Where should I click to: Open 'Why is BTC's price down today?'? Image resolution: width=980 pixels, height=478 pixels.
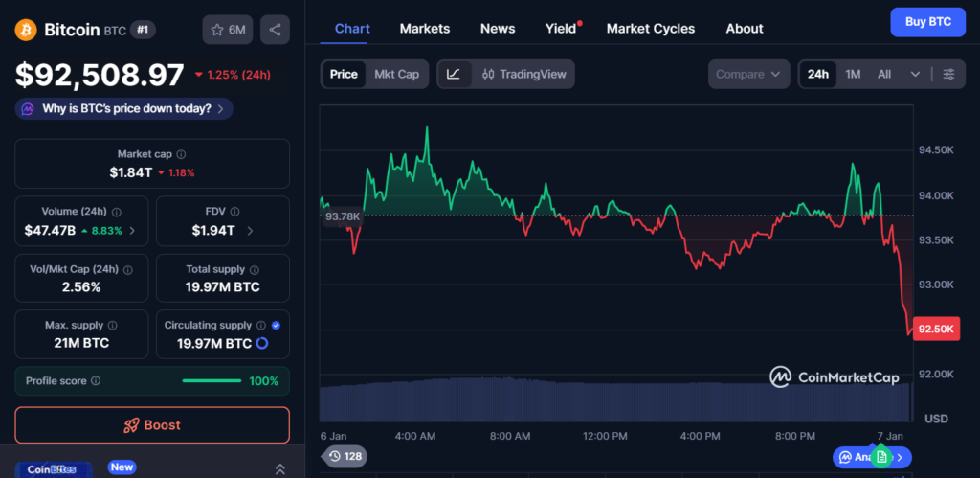coord(124,109)
